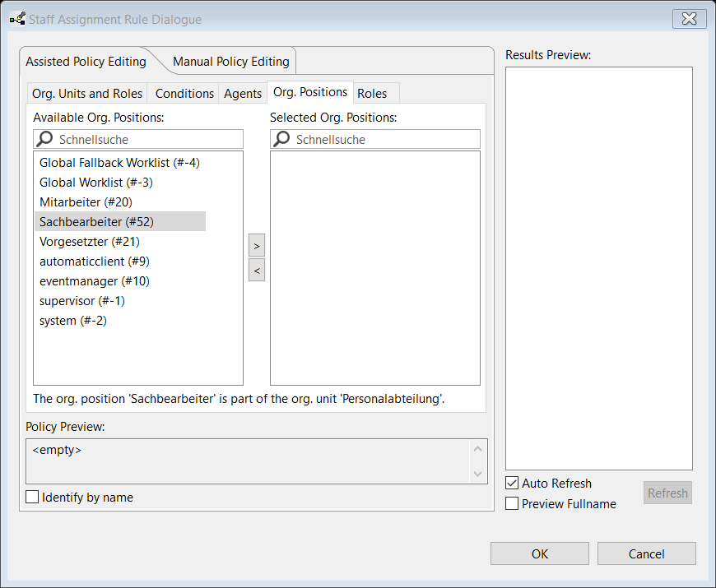Image resolution: width=716 pixels, height=588 pixels.
Task: Click the magnifier icon in Selected search
Action: click(282, 140)
